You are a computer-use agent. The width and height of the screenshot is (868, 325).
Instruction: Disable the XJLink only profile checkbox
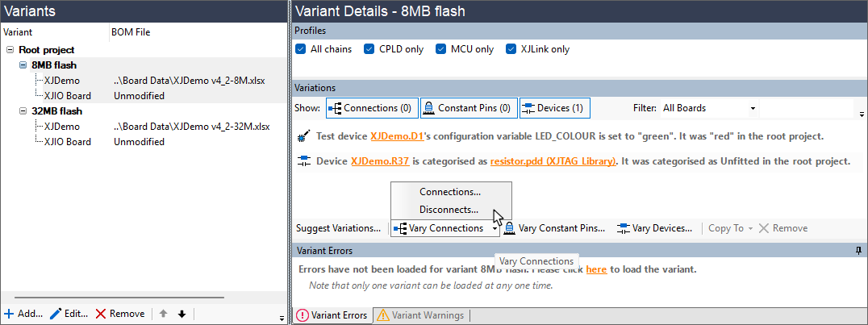(x=511, y=49)
